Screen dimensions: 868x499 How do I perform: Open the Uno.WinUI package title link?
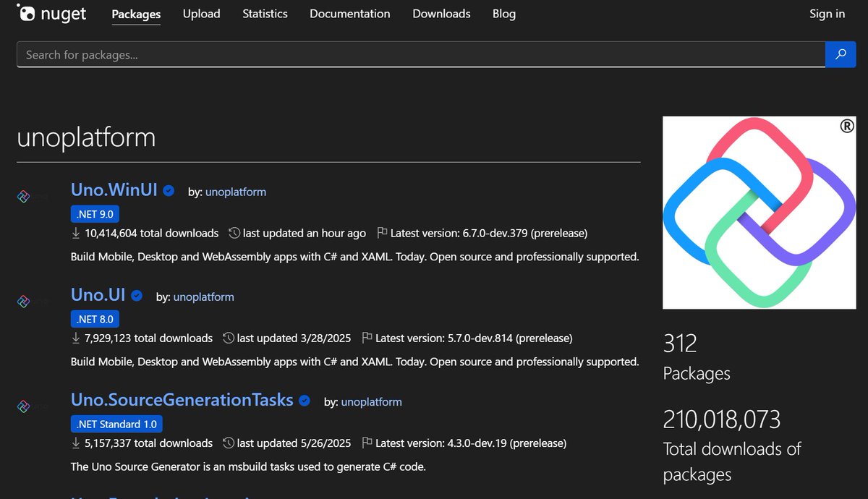point(114,190)
